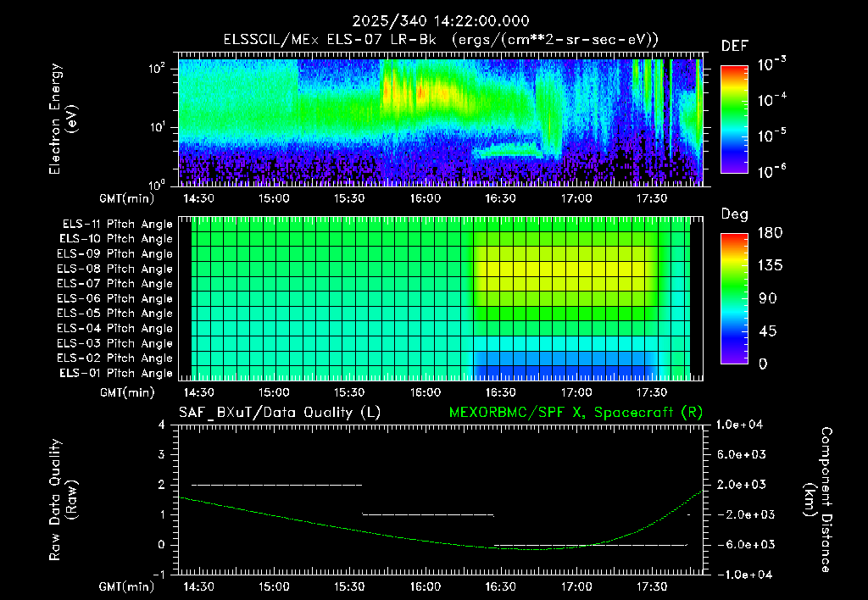Click the green MEXORBMC/SPF X, Spacecraft (R) title
Image resolution: width=868 pixels, height=600 pixels.
click(x=576, y=413)
